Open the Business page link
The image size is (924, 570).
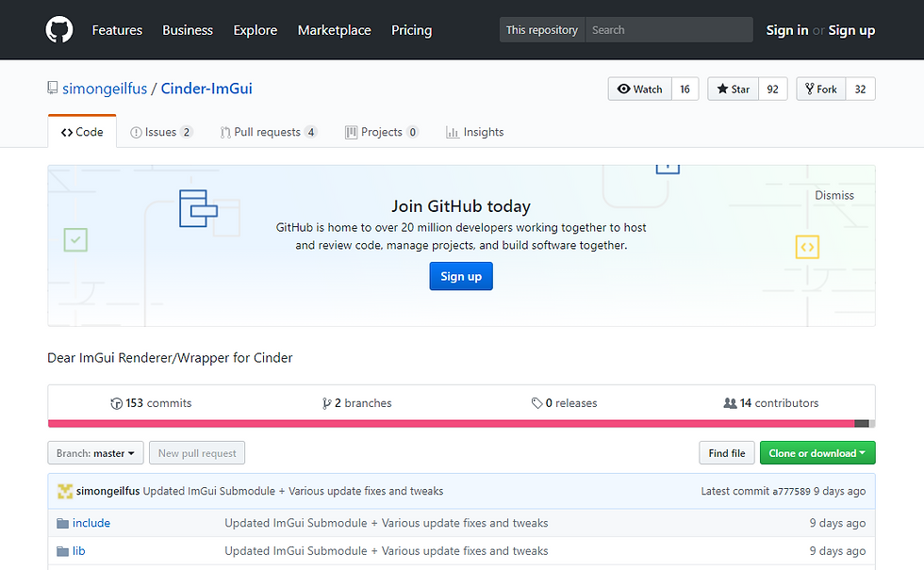[x=188, y=30]
